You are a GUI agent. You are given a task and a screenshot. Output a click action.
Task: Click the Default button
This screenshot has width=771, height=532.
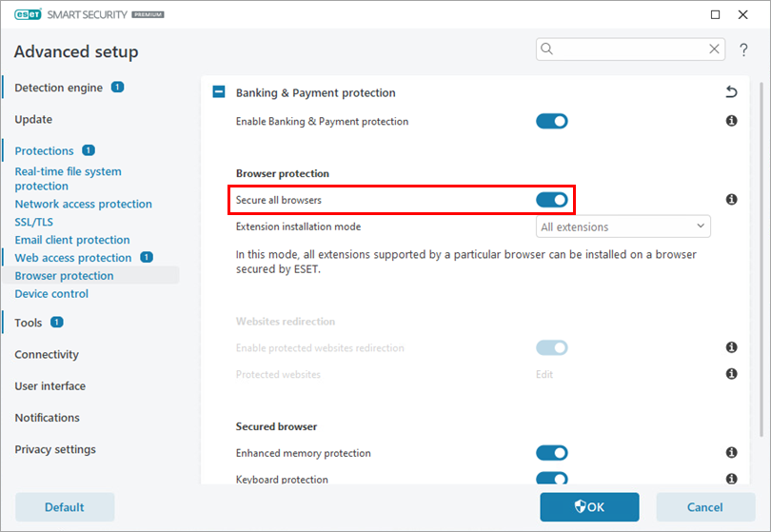65,507
